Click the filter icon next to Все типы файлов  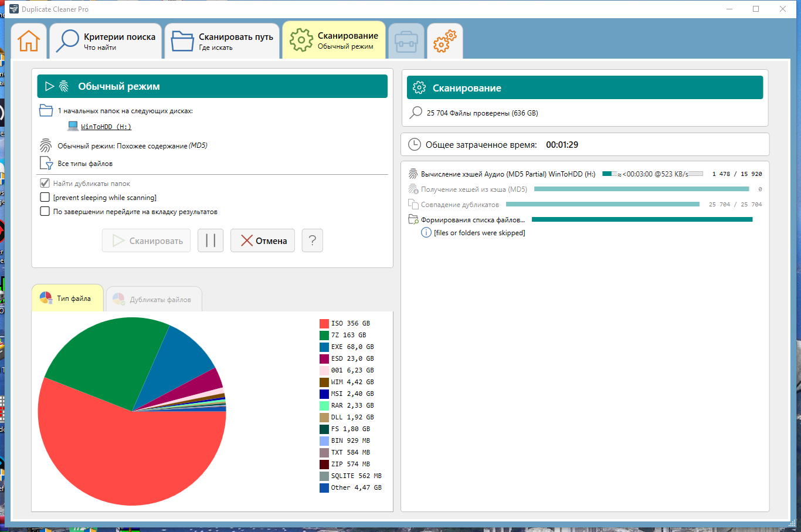pos(46,163)
